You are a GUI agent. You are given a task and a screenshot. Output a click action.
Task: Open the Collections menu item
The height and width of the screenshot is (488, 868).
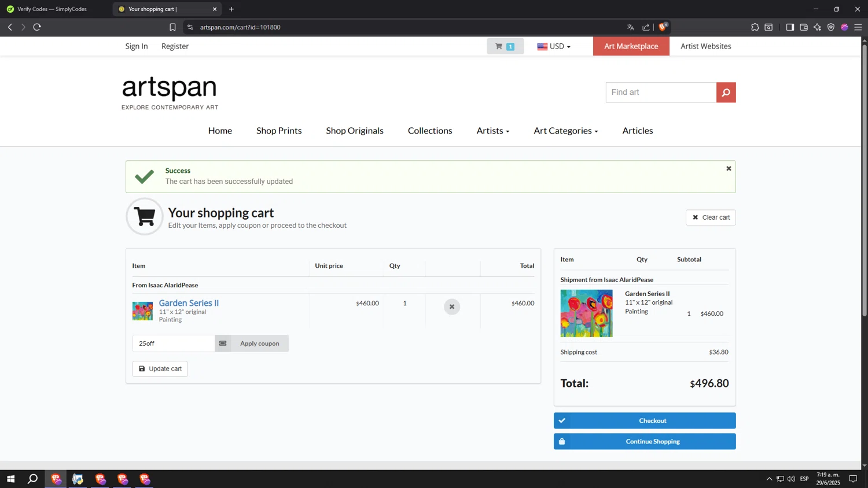point(430,131)
